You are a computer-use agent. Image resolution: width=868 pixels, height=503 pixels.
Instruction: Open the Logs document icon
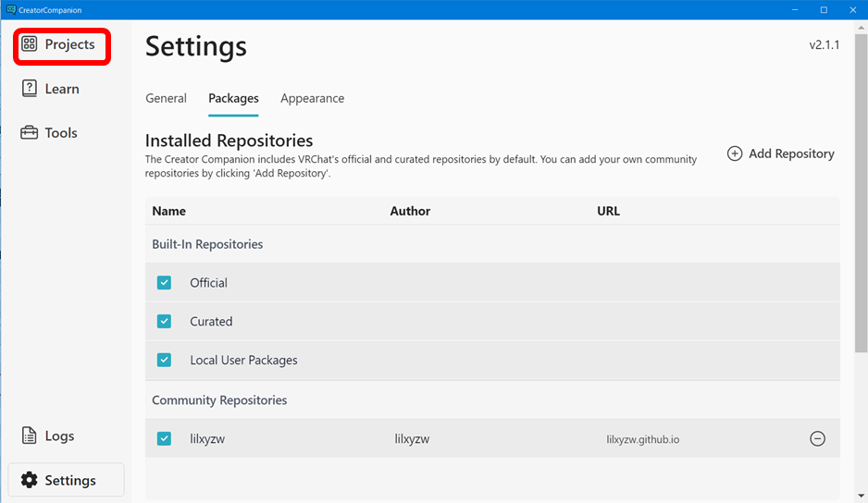30,436
